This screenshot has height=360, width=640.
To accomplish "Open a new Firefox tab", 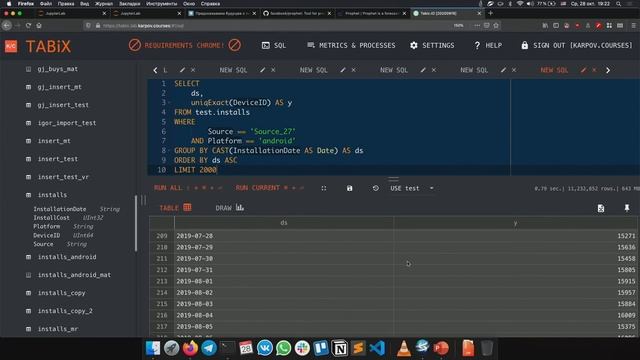I will click(491, 13).
